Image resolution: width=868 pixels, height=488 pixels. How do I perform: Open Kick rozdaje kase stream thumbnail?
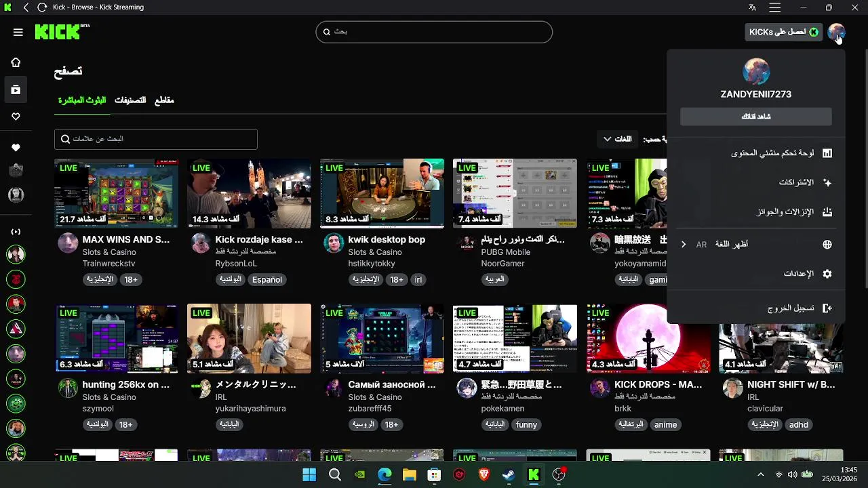click(250, 193)
